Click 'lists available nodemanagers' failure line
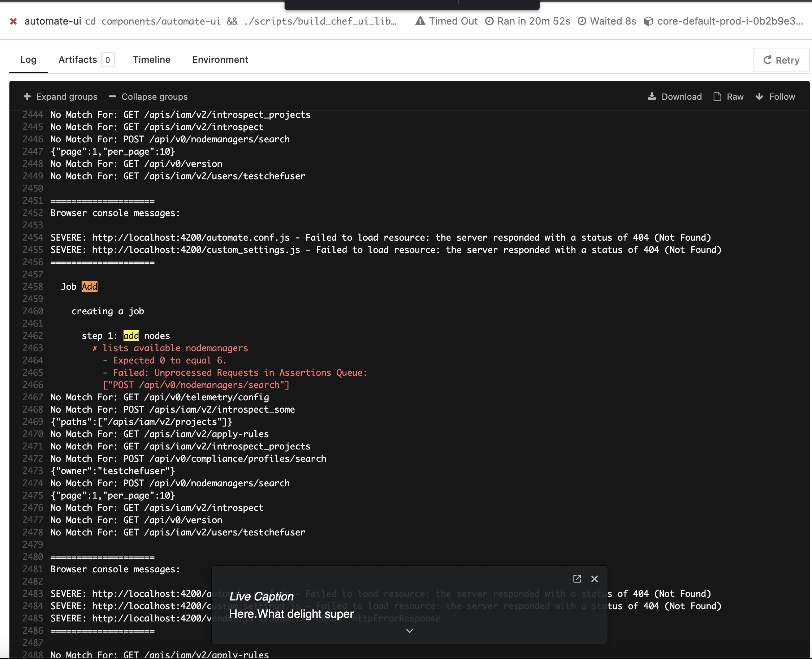This screenshot has height=659, width=812. click(175, 348)
